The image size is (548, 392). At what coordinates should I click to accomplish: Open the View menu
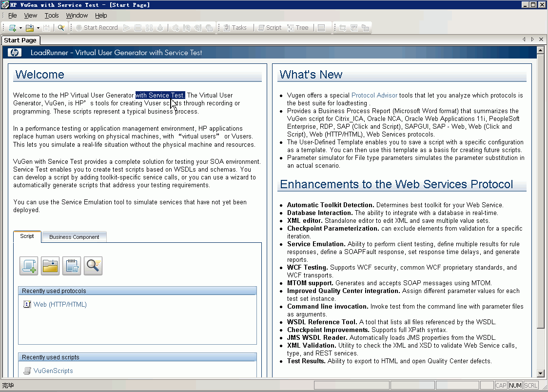[x=30, y=16]
